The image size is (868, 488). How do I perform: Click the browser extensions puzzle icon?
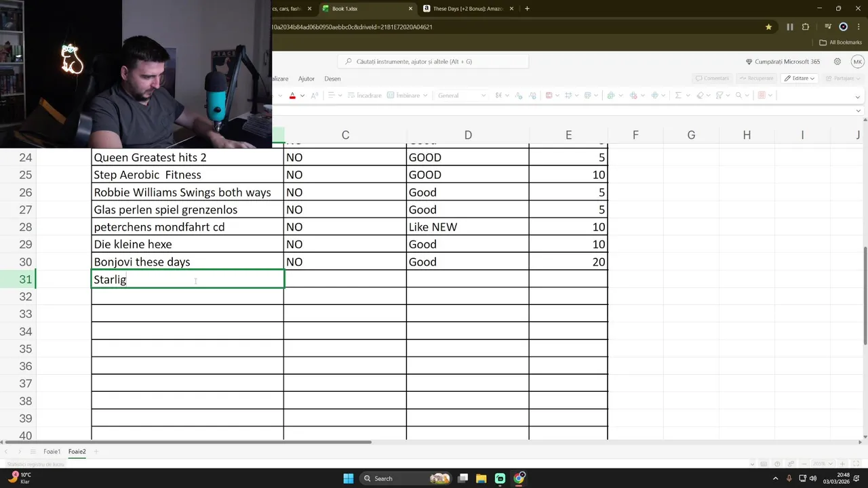[x=806, y=27]
